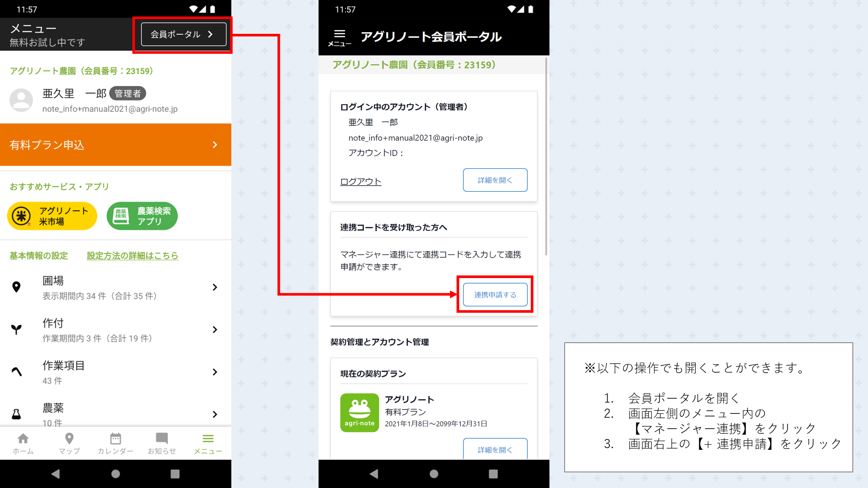Expand the 作業項目 row chevron
The image size is (868, 488).
click(215, 372)
